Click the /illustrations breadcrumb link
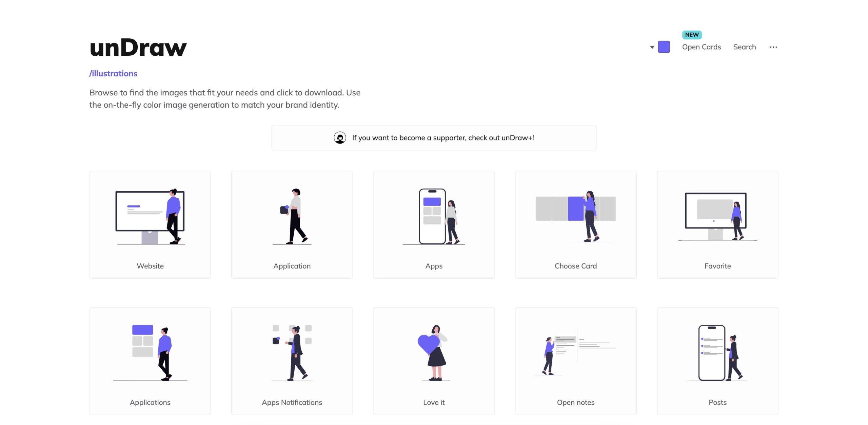868x425 pixels. 114,73
